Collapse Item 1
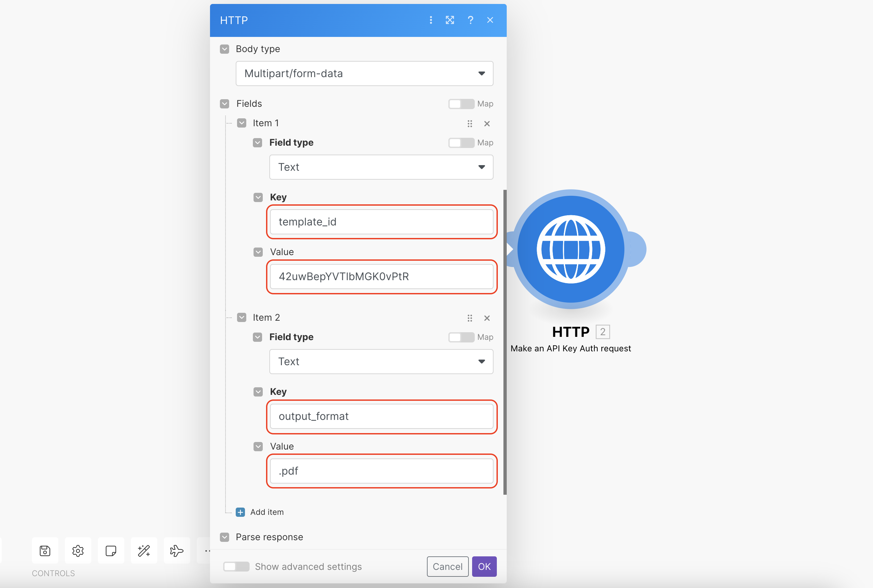This screenshot has height=588, width=873. 242,123
